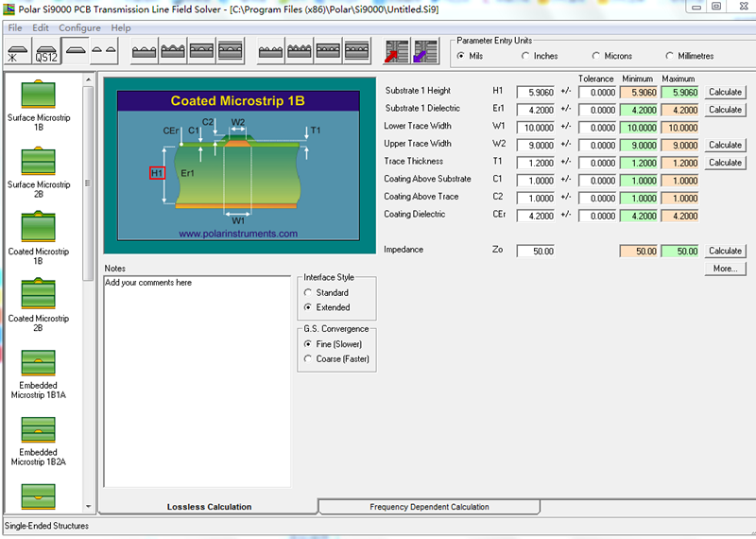756x539 pixels.
Task: Click the W1 lower trace width field
Action: (x=536, y=128)
